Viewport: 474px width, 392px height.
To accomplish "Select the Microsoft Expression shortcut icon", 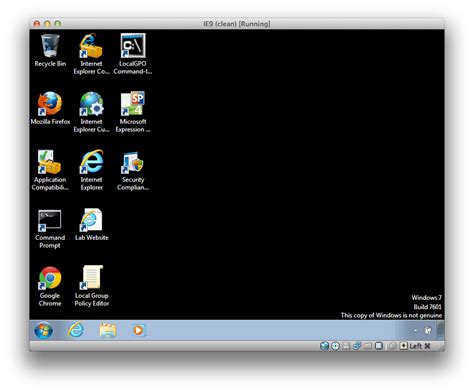I will (133, 112).
